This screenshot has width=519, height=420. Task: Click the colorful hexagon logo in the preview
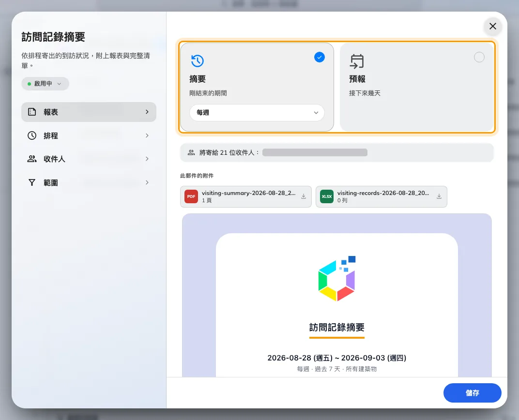tap(337, 278)
